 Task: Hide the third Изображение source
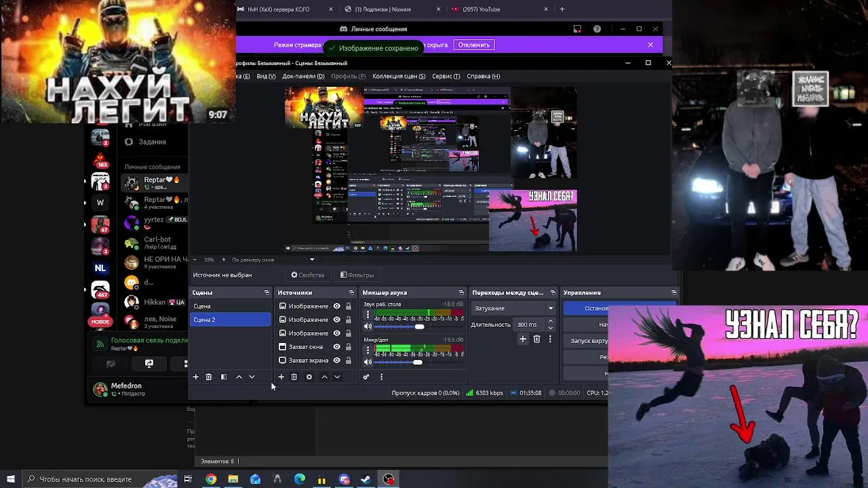tap(336, 333)
